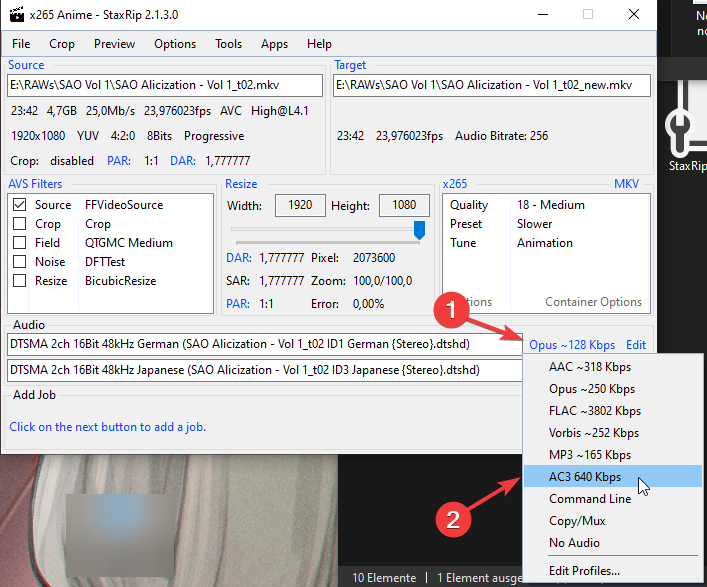
Task: Click the x265 encoder link
Action: 454,184
